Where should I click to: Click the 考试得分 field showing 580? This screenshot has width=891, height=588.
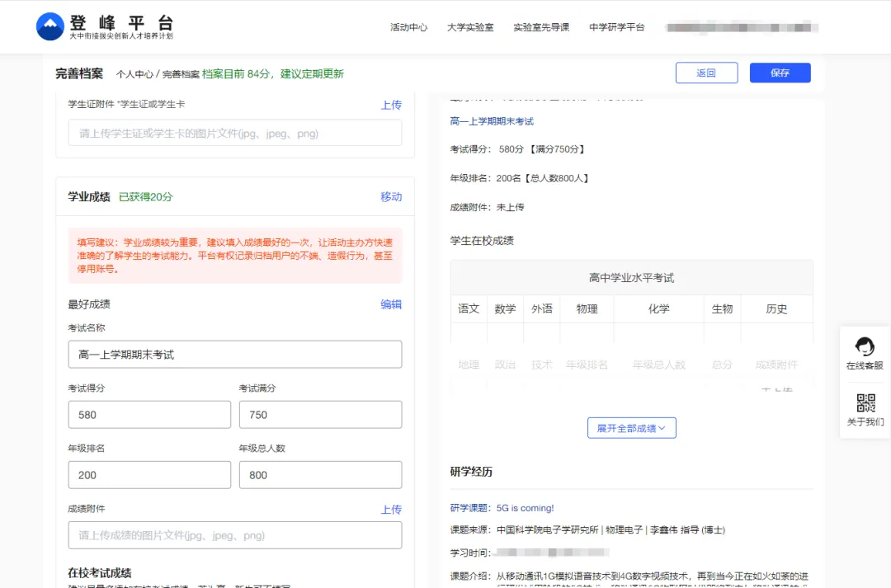pyautogui.click(x=149, y=415)
